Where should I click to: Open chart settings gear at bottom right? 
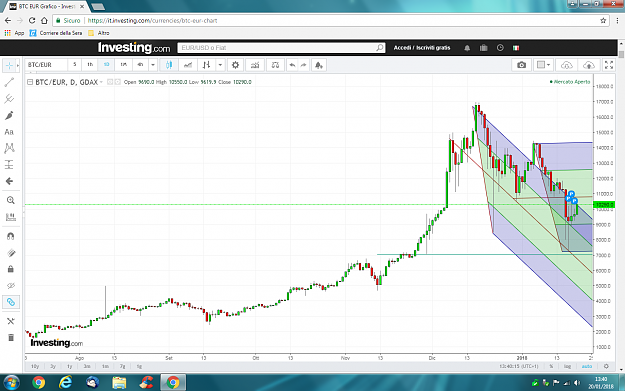click(x=606, y=366)
